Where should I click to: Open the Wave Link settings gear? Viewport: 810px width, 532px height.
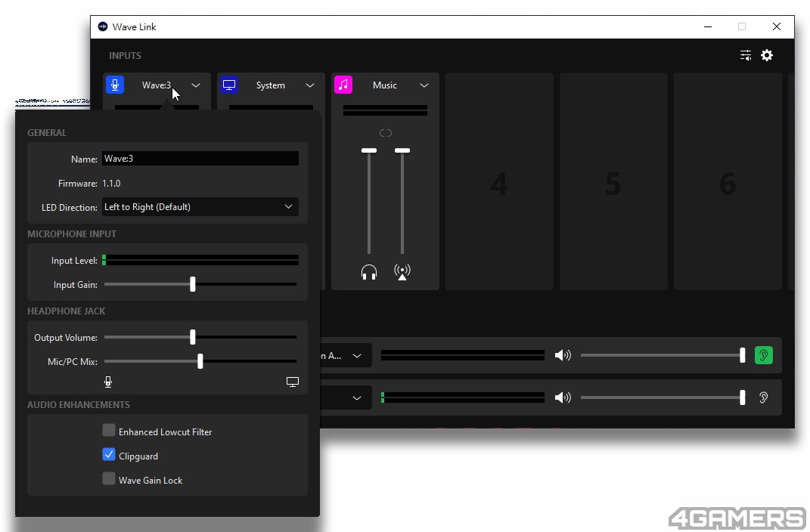[767, 55]
